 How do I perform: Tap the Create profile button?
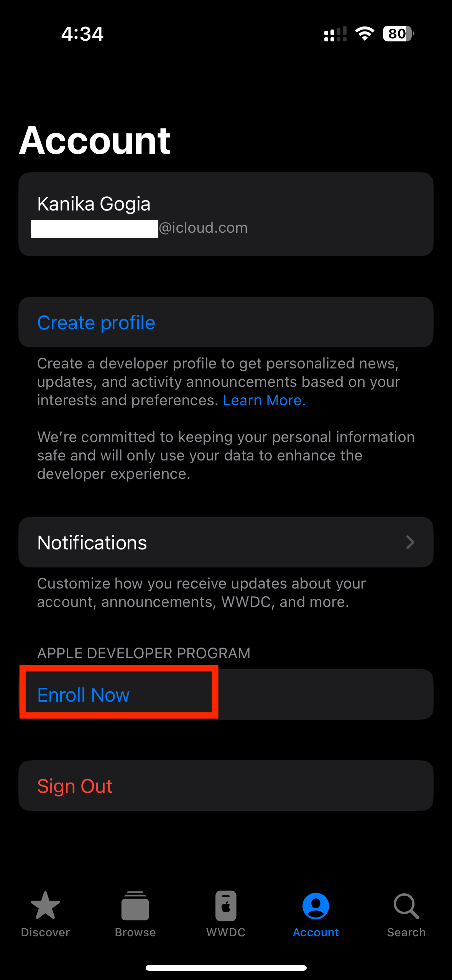[226, 322]
